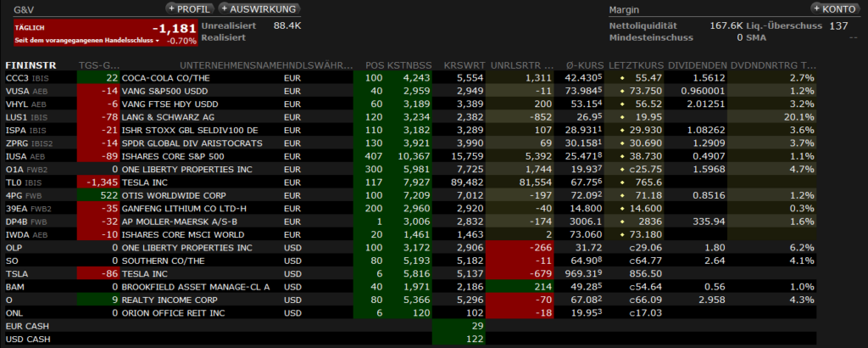Click the EUR CASH row
The height and width of the screenshot is (348, 868).
[28, 327]
